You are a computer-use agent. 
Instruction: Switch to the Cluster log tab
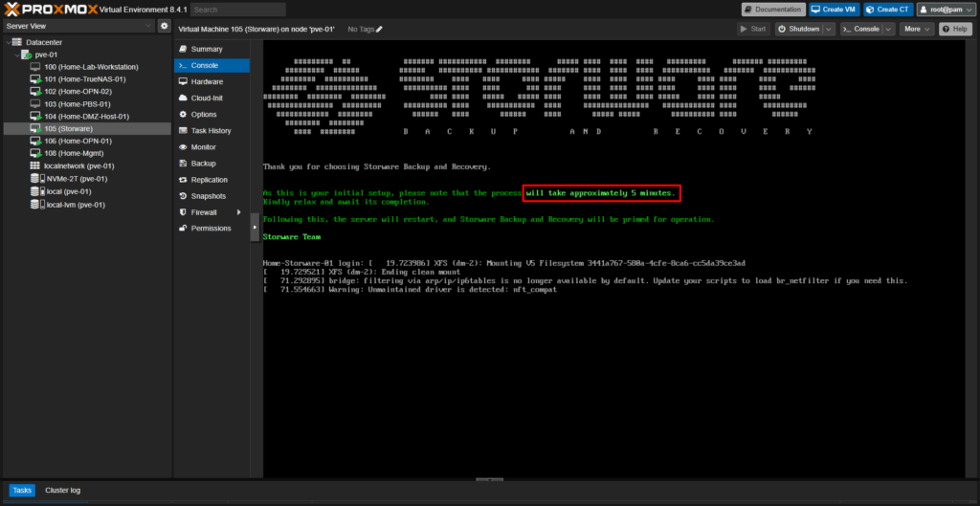(63, 491)
